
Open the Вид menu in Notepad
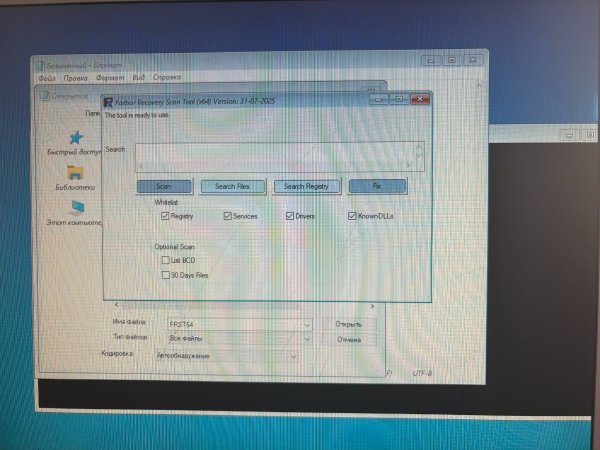point(139,77)
